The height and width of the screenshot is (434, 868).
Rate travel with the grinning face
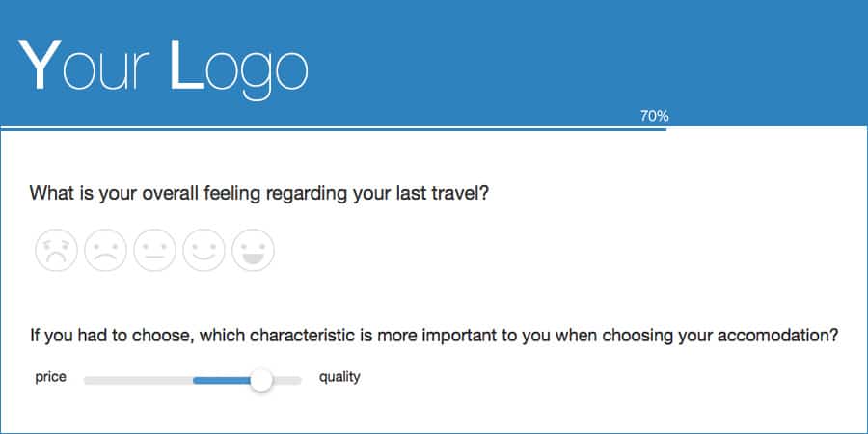[x=253, y=250]
